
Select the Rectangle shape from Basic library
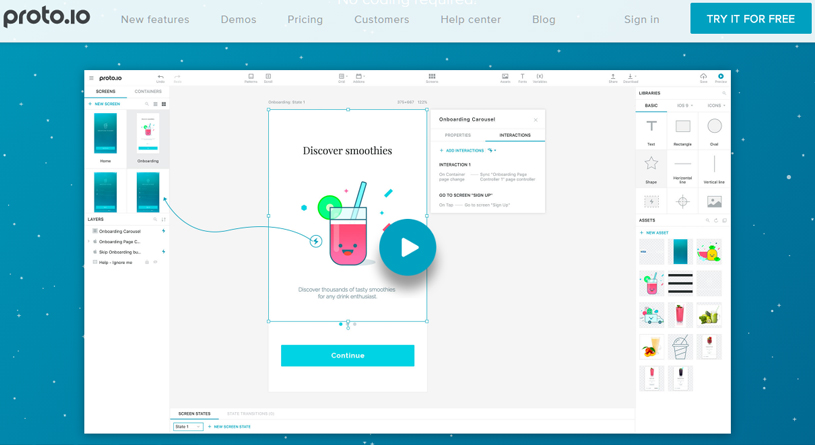[x=683, y=127]
